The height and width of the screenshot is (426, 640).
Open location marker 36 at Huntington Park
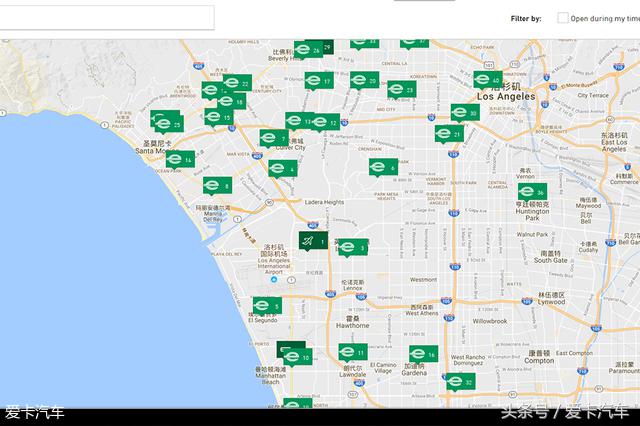click(x=530, y=192)
